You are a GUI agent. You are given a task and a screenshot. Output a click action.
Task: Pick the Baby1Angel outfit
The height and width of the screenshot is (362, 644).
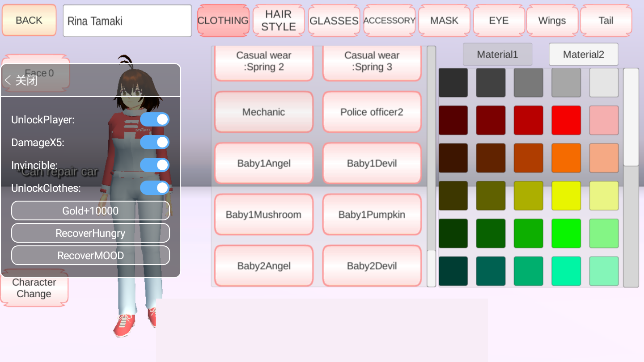click(264, 163)
